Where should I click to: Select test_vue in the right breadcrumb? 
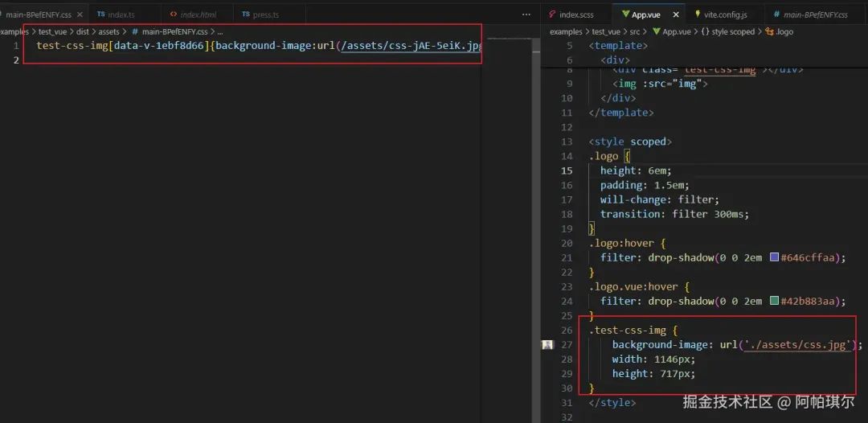606,32
